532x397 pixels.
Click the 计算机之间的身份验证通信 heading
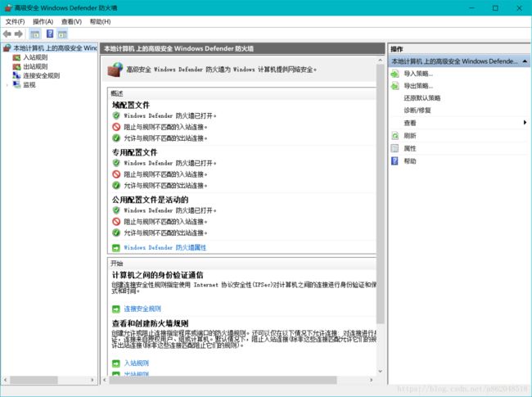coord(157,275)
